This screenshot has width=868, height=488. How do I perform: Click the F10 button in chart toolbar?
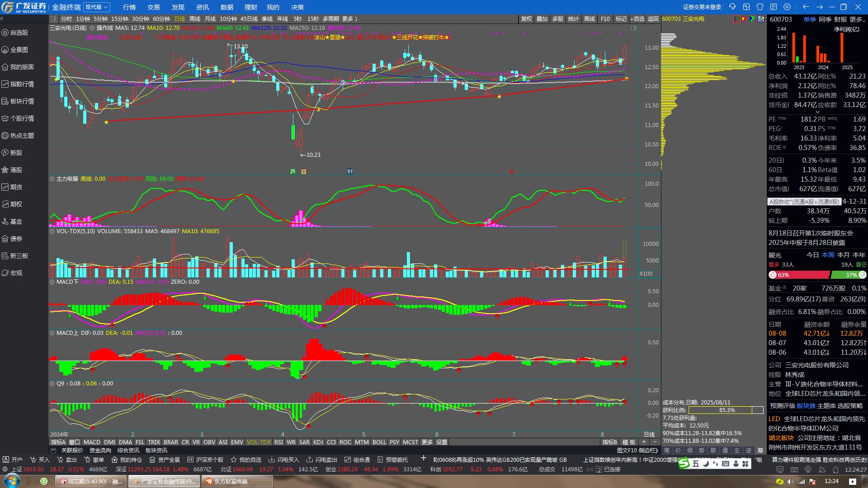605,19
